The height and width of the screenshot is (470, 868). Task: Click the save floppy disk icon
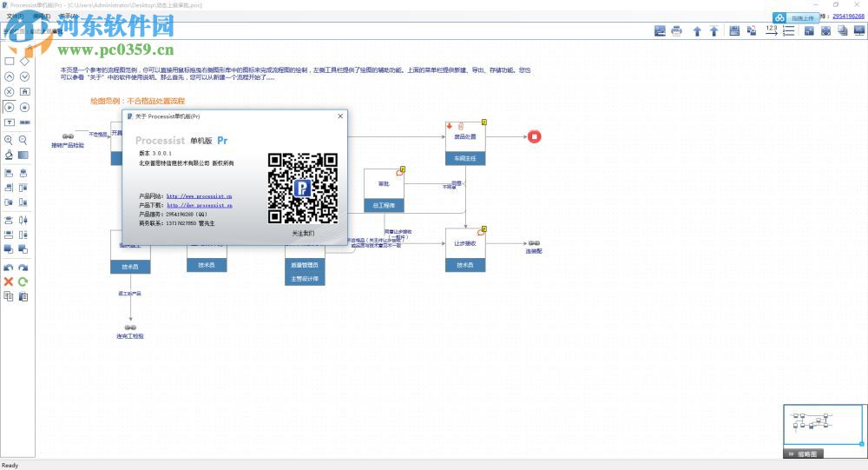(x=734, y=31)
